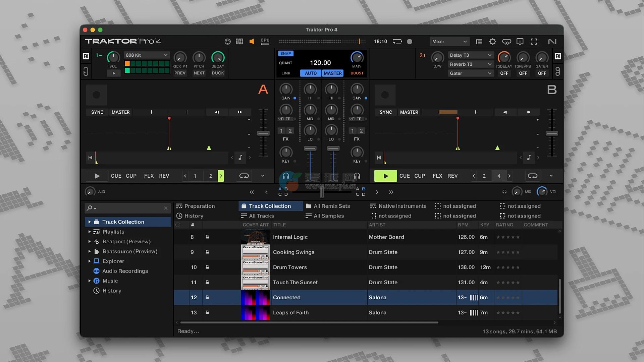Click the crossfader slider handle

pyautogui.click(x=322, y=192)
